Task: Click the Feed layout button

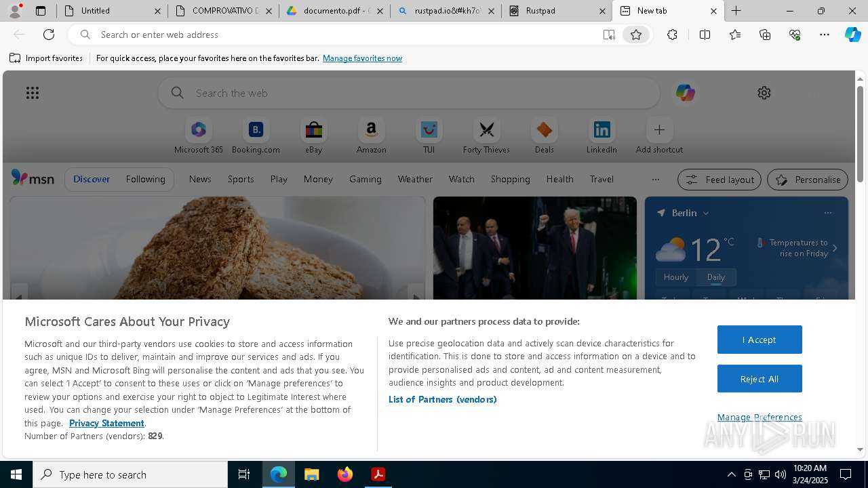Action: point(719,180)
